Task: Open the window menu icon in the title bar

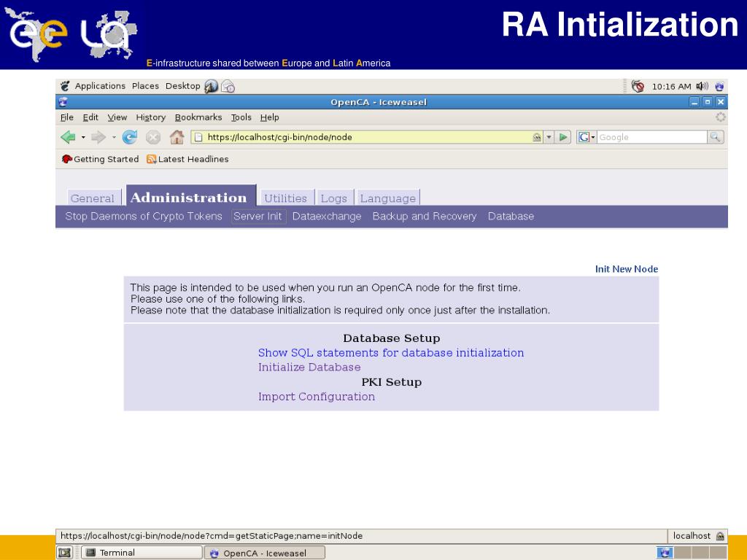Action: click(63, 102)
